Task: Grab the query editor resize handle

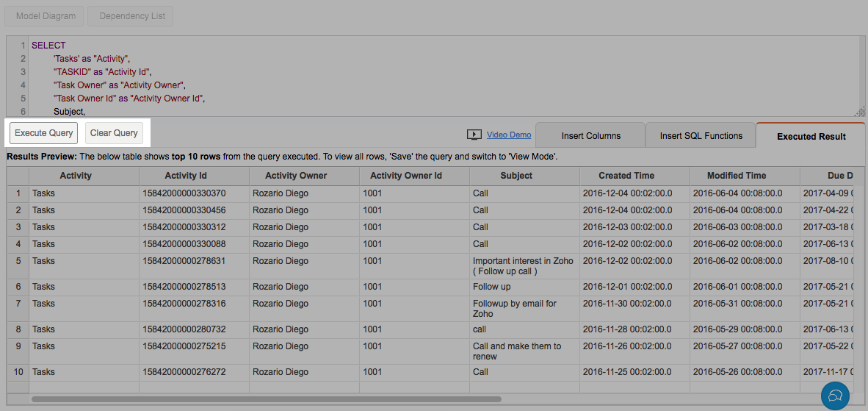Action: (x=861, y=112)
